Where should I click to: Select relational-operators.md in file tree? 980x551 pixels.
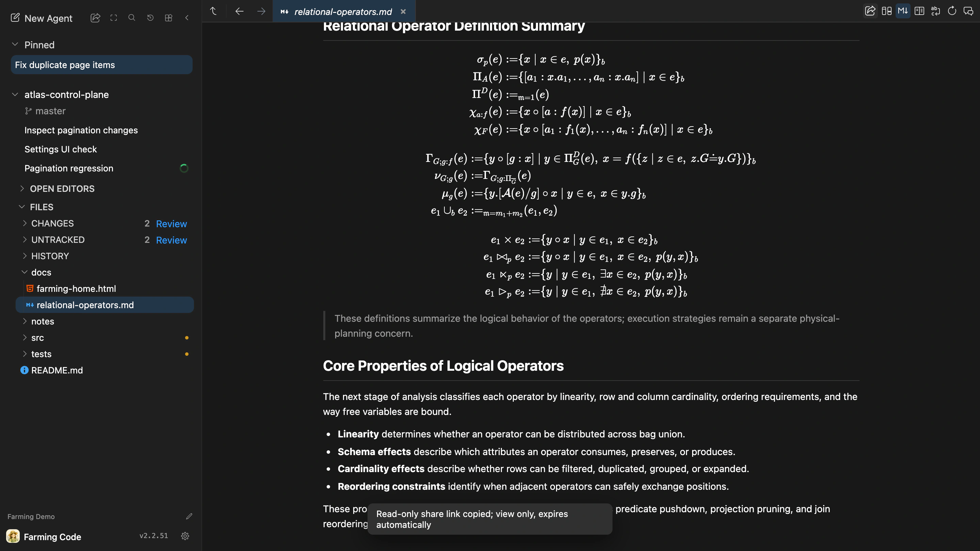[x=104, y=305]
